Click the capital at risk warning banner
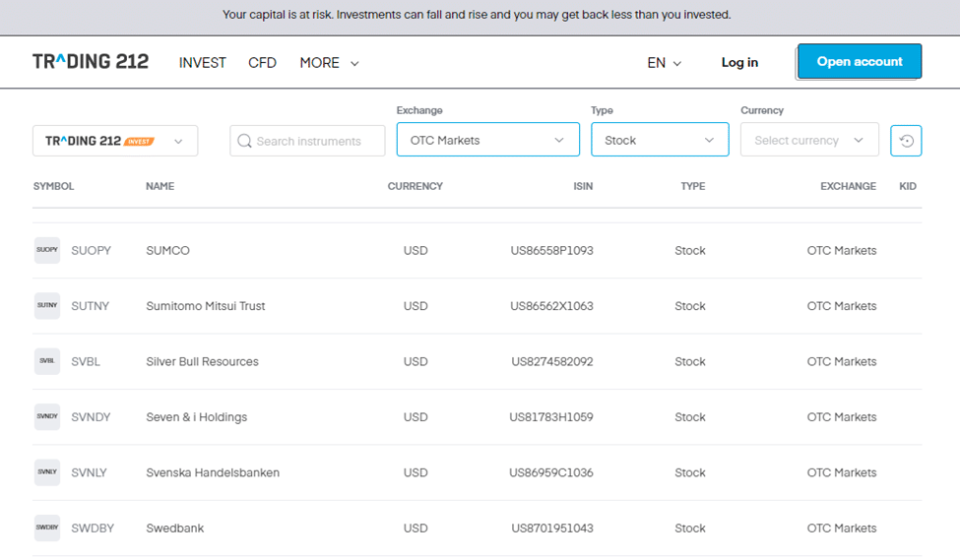This screenshot has height=560, width=960. [x=477, y=15]
